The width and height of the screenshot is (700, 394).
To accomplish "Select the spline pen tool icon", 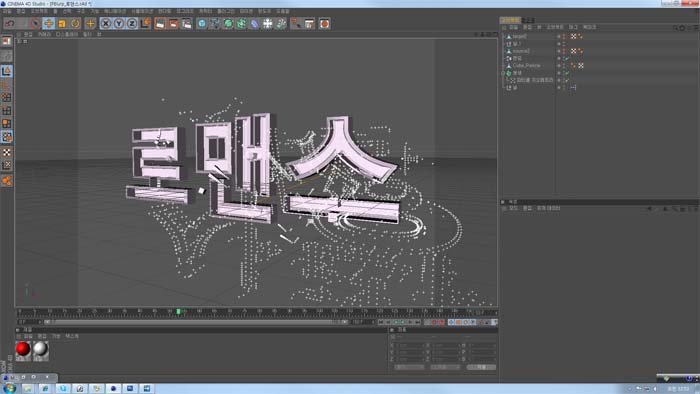I will (215, 23).
